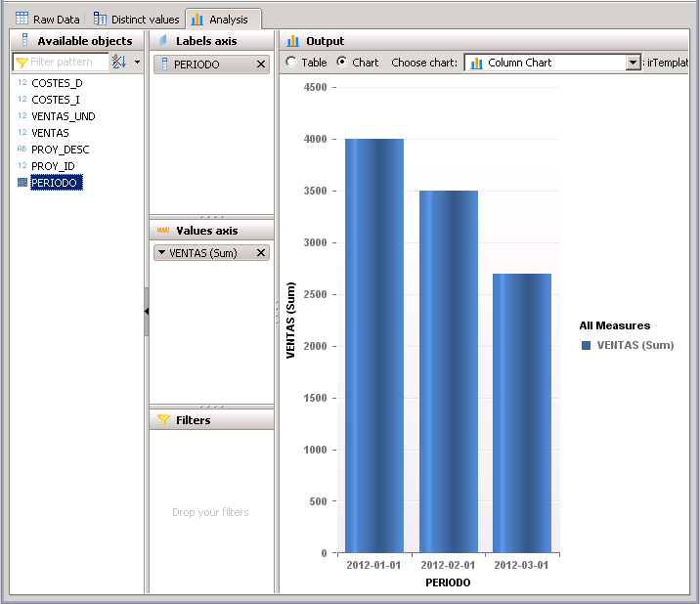Open the Choose chart dropdown
Image resolution: width=700 pixels, height=604 pixels.
pyautogui.click(x=632, y=63)
